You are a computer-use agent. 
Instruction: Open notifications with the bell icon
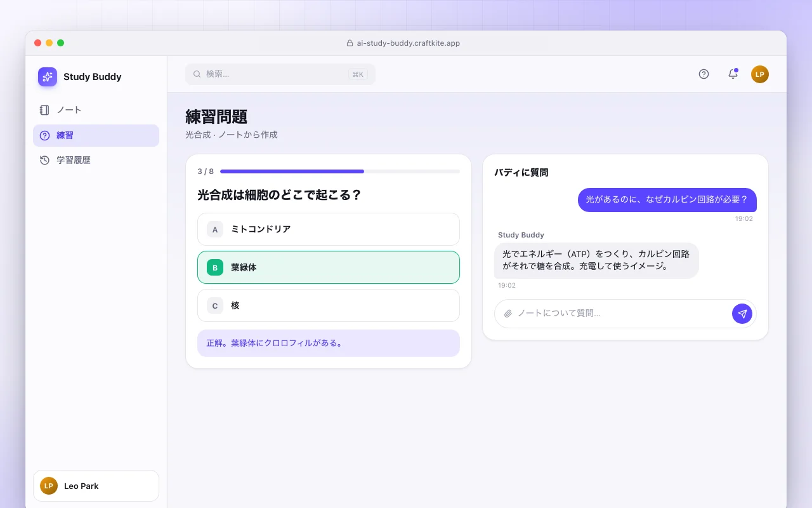point(733,74)
